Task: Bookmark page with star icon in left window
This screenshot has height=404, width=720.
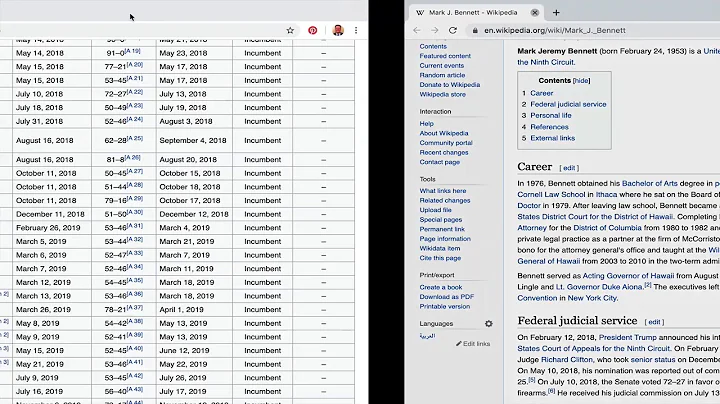Action: point(290,30)
